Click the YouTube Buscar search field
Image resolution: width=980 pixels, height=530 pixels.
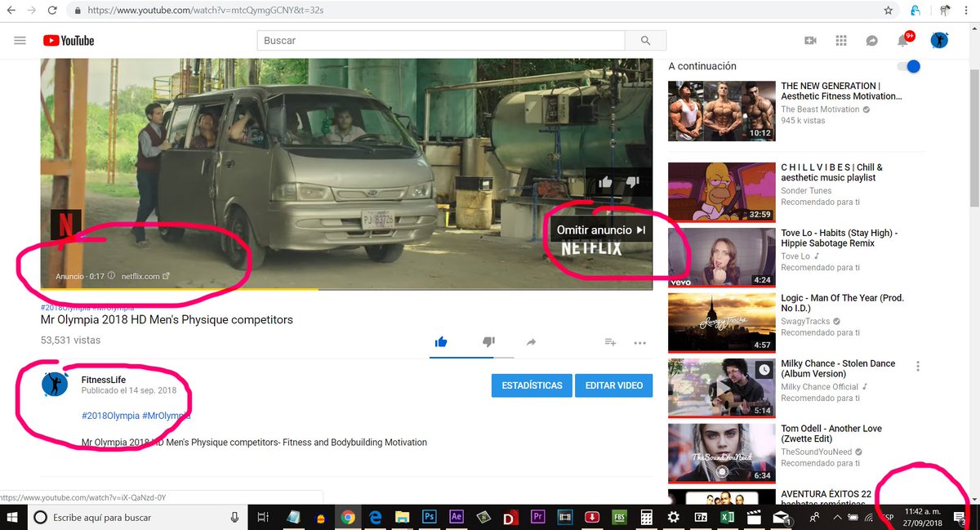441,41
